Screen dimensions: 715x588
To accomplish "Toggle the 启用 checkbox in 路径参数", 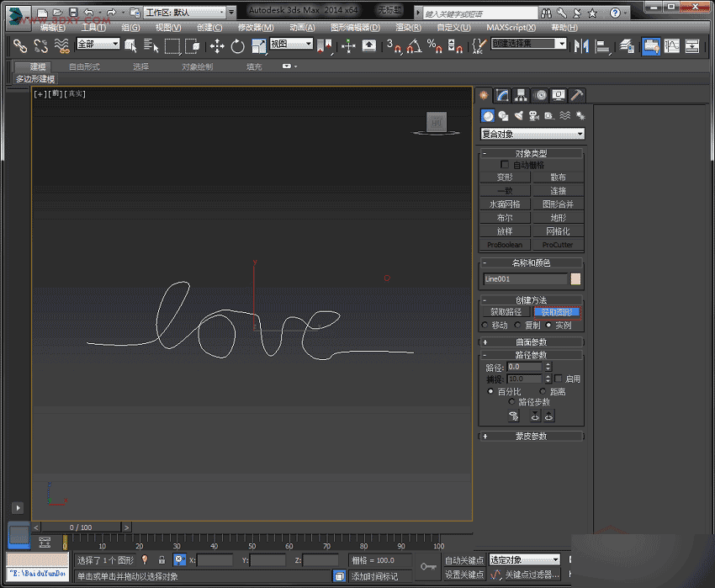I will (x=559, y=379).
